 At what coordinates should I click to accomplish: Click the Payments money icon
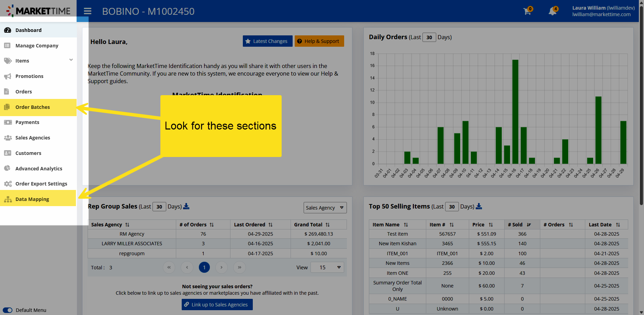tap(8, 122)
